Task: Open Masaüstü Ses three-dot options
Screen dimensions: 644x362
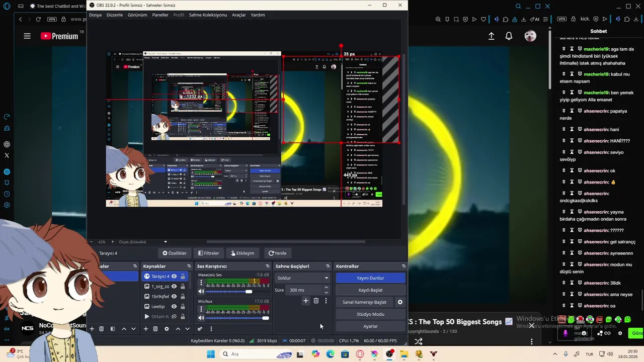Action: pyautogui.click(x=201, y=283)
